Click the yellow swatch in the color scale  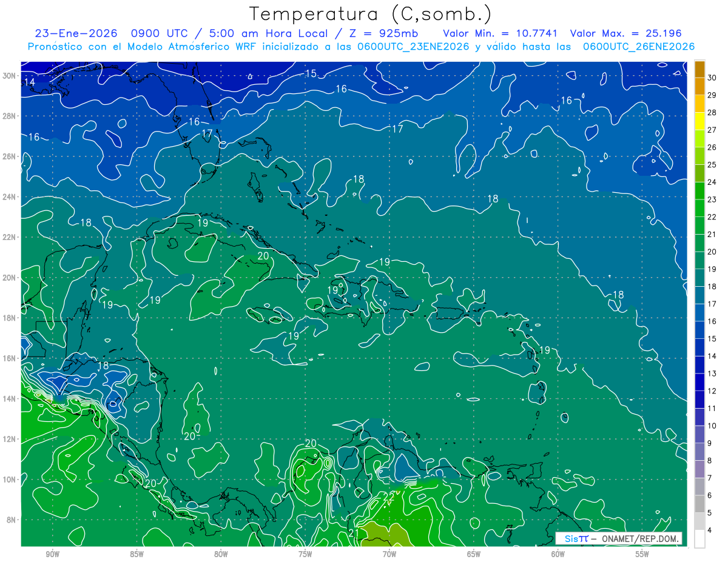(x=699, y=121)
